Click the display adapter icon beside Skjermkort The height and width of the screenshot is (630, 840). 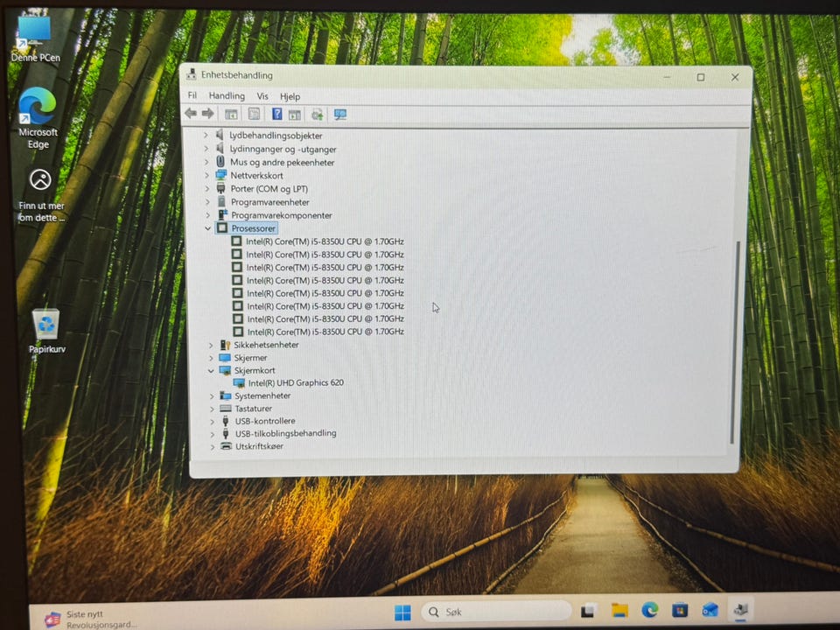(x=225, y=371)
